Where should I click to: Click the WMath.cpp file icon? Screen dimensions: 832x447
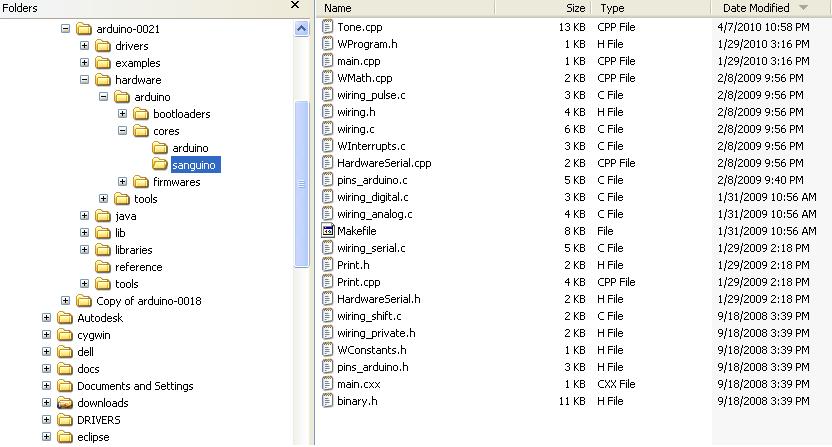point(327,78)
